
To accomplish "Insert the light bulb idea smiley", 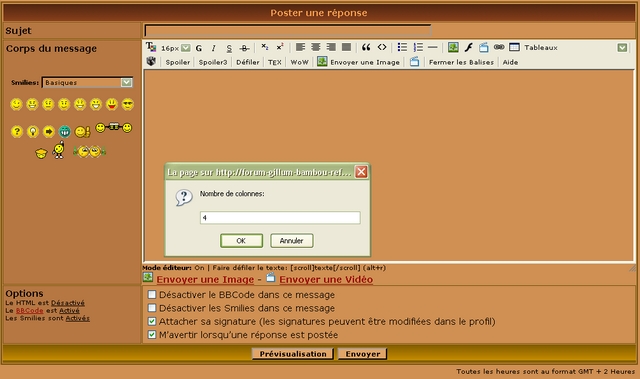I will coord(33,131).
